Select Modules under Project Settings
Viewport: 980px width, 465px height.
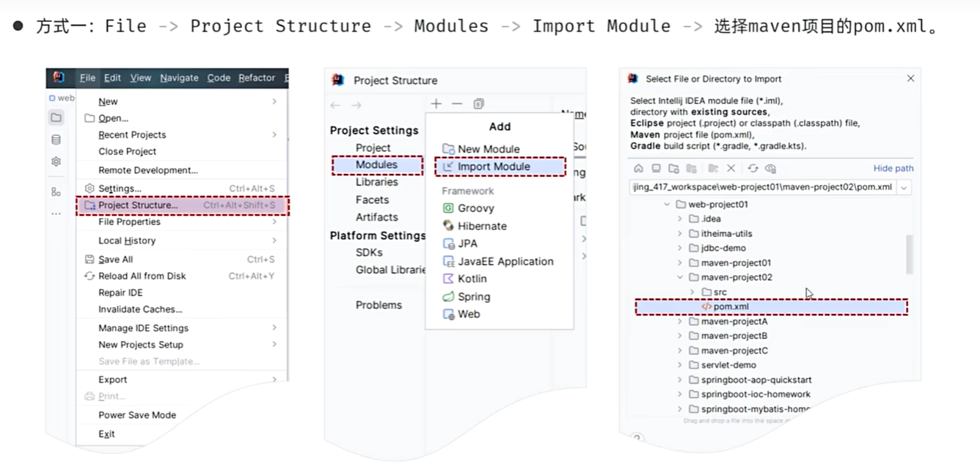coord(376,165)
